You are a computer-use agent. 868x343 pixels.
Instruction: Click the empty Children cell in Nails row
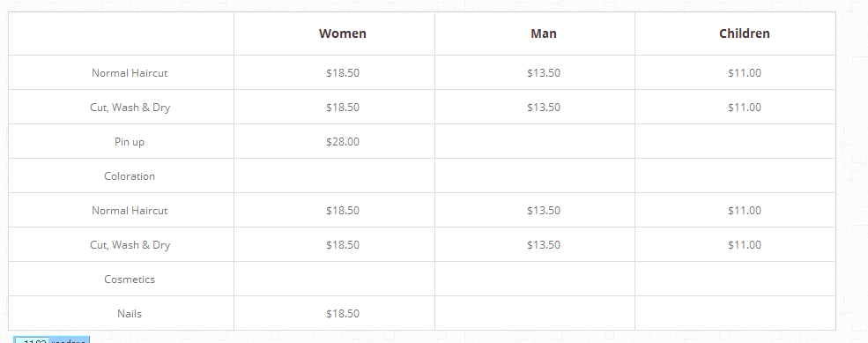tap(735, 313)
